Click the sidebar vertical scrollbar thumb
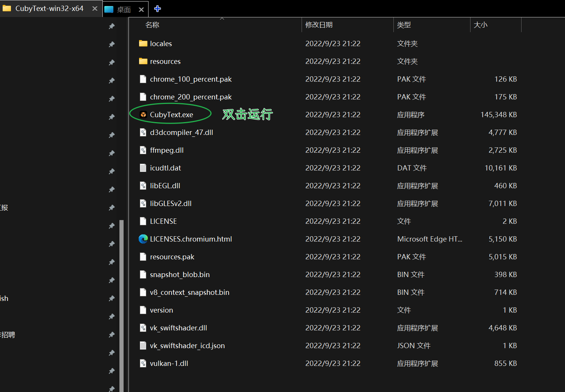The image size is (565, 392). click(x=122, y=305)
